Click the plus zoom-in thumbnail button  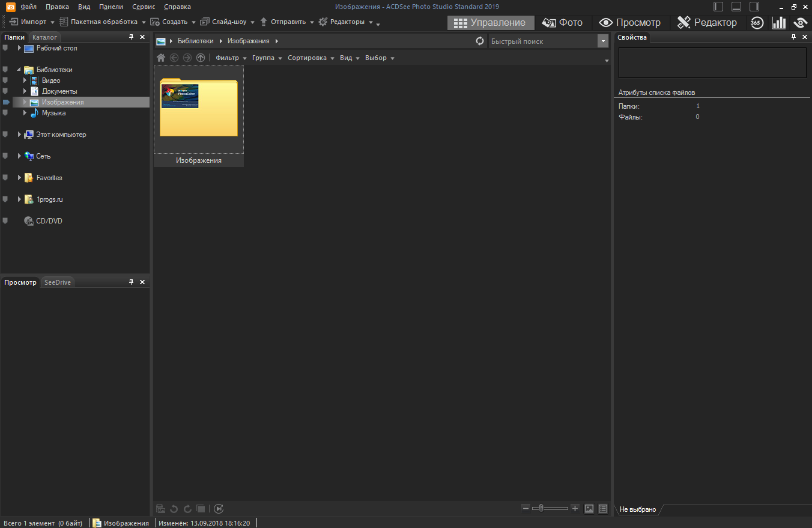(575, 508)
